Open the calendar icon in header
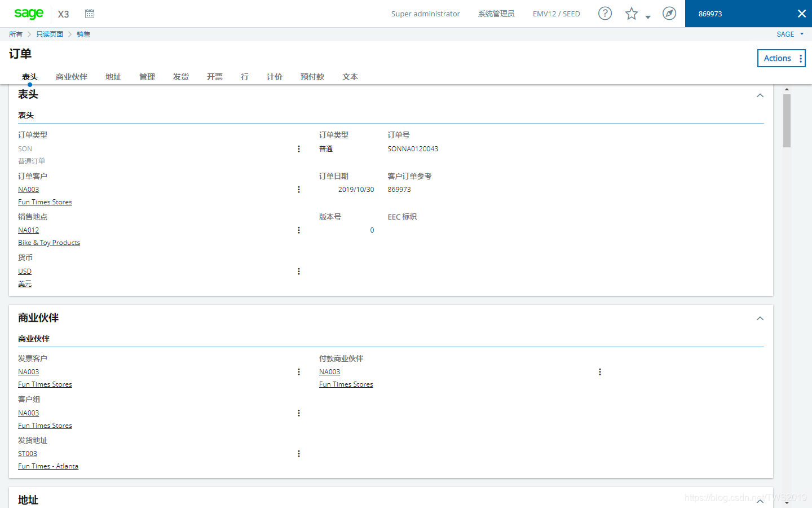Screen dimensions: 812x508 click(90, 14)
